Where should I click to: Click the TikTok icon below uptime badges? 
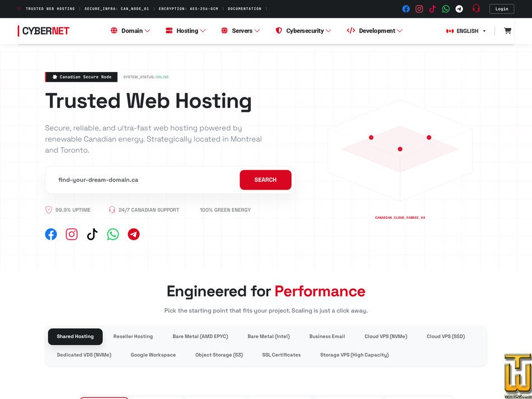pos(92,234)
